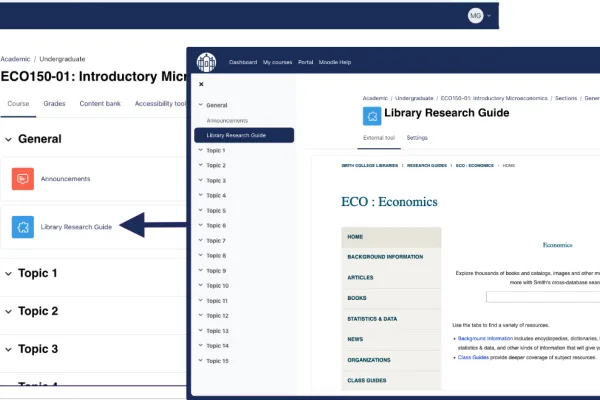Open Library Research Guide link in course page
This screenshot has width=600, height=400.
(76, 227)
